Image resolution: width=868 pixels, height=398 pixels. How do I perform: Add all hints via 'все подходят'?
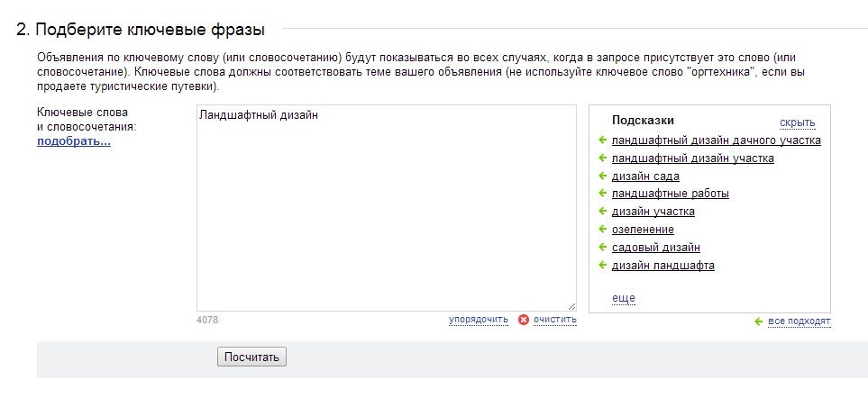pos(799,321)
